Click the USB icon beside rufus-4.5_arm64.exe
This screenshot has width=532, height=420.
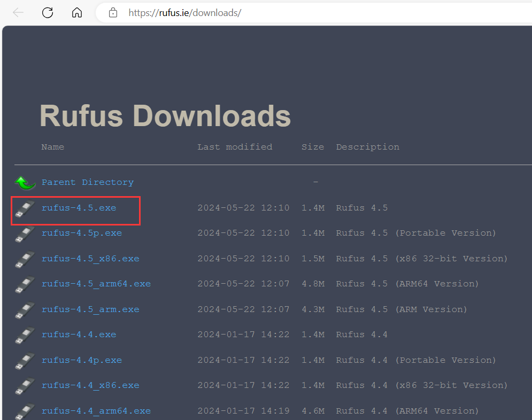25,284
